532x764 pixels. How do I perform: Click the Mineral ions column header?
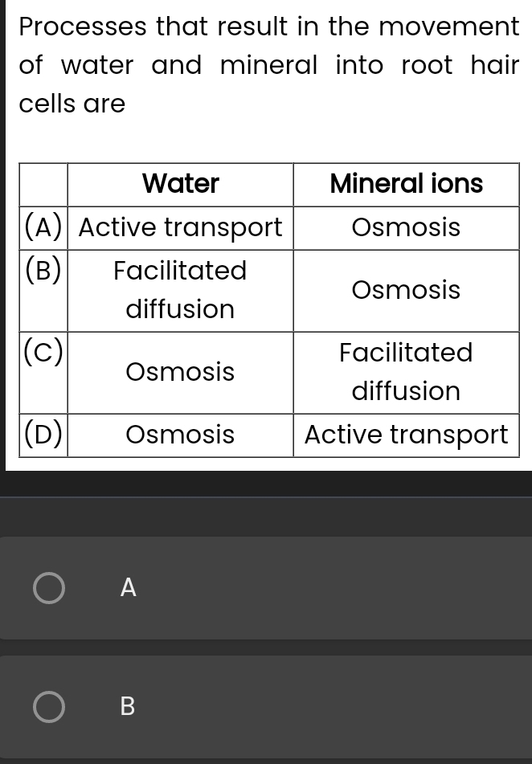406,184
